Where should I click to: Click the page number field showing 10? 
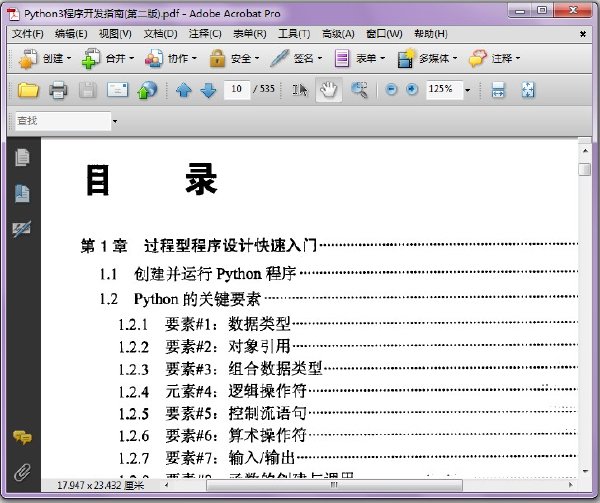point(236,90)
